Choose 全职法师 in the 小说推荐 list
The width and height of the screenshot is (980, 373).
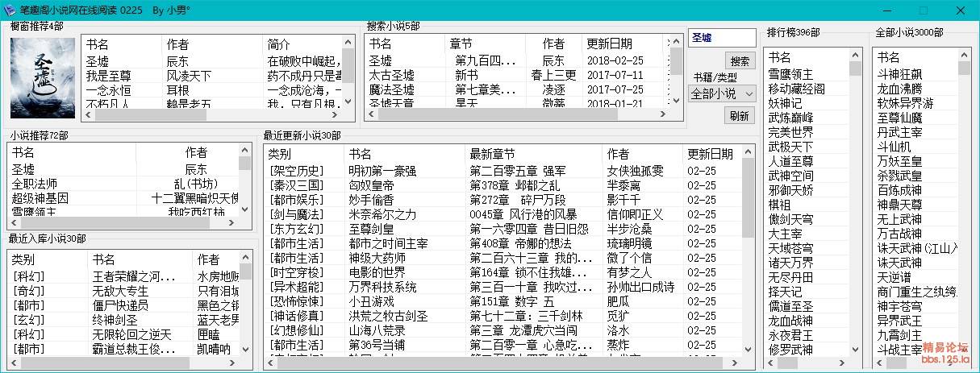35,184
